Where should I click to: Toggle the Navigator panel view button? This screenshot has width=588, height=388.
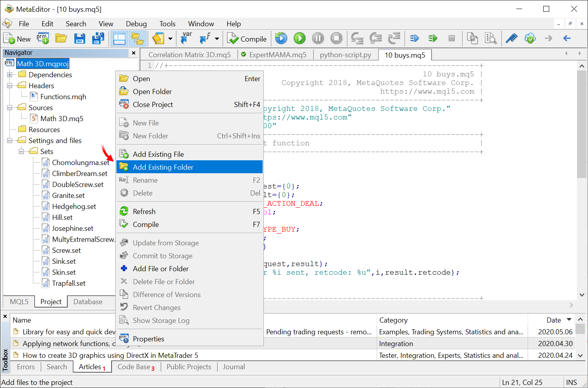119,38
